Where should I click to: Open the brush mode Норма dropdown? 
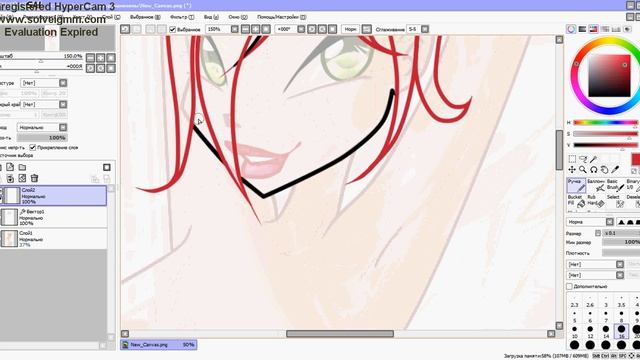pos(609,222)
